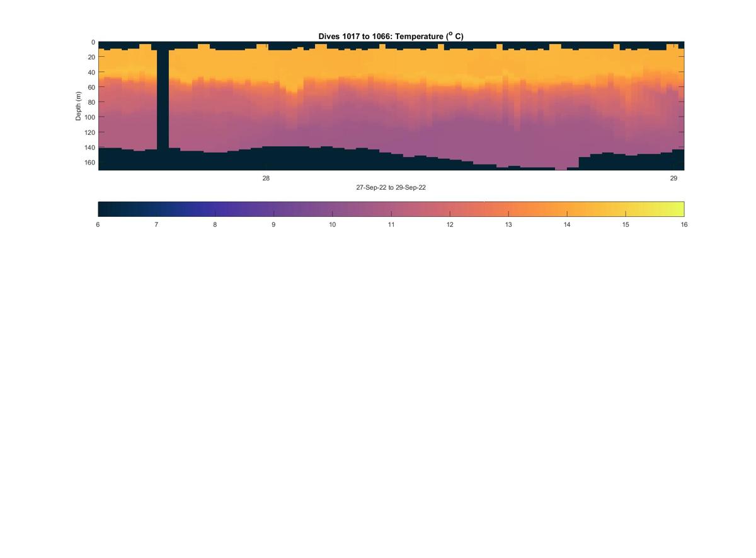Select the "Depth (m)" y-axis label
This screenshot has height=558, width=756.
pyautogui.click(x=79, y=106)
